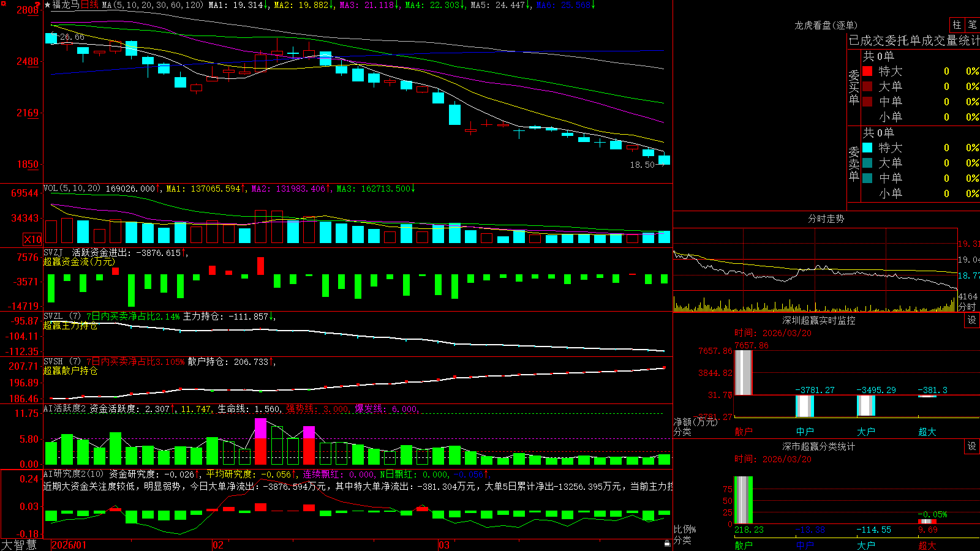The image size is (980, 551).
Task: Open 设 settings for 深市超赢分类统计 panel
Action: coord(972,446)
